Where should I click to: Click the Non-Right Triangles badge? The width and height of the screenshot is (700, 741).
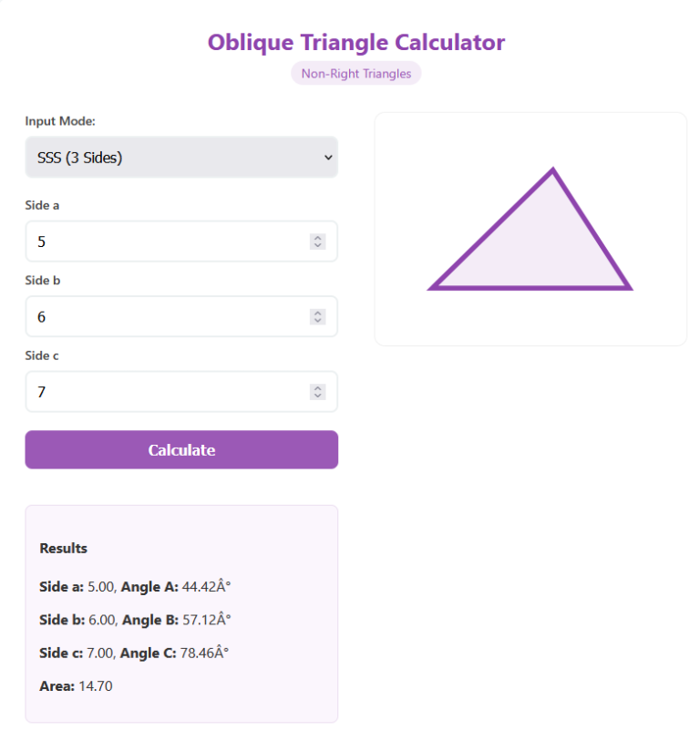[355, 73]
